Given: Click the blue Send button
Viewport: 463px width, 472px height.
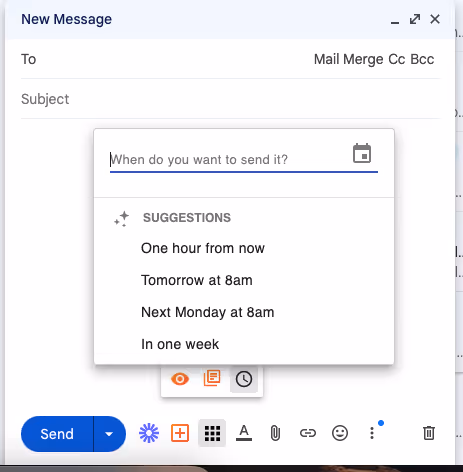Looking at the screenshot, I should point(57,434).
